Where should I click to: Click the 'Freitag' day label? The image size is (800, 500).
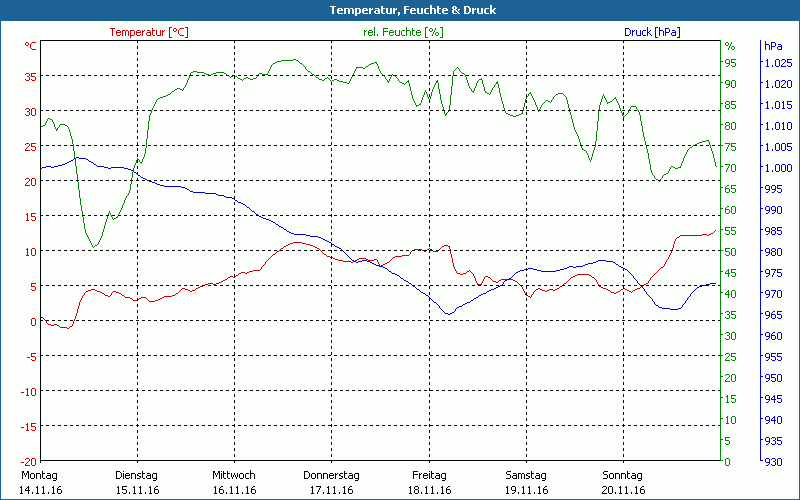coord(429,476)
